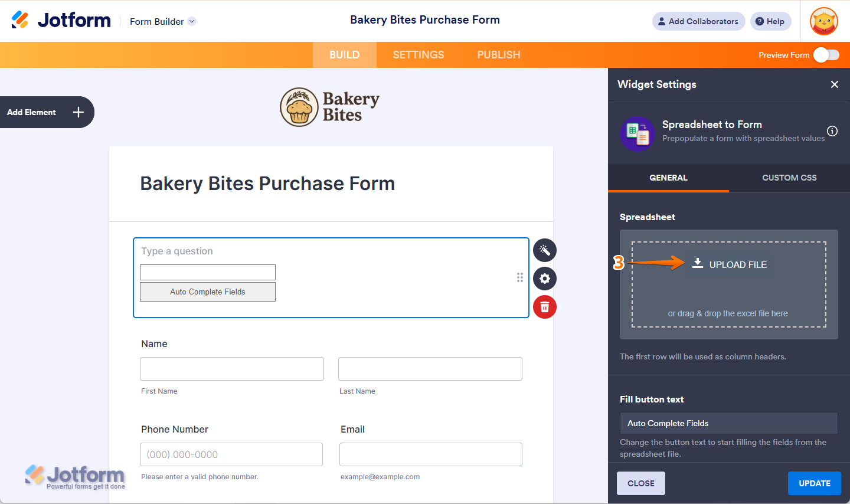This screenshot has height=504, width=850.
Task: Open the Add Element panel
Action: (46, 112)
